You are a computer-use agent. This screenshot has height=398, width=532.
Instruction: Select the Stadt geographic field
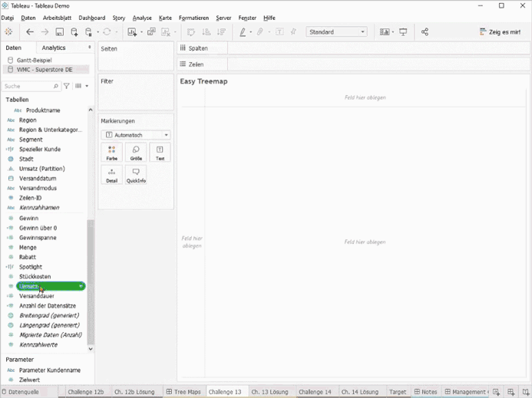[26, 159]
